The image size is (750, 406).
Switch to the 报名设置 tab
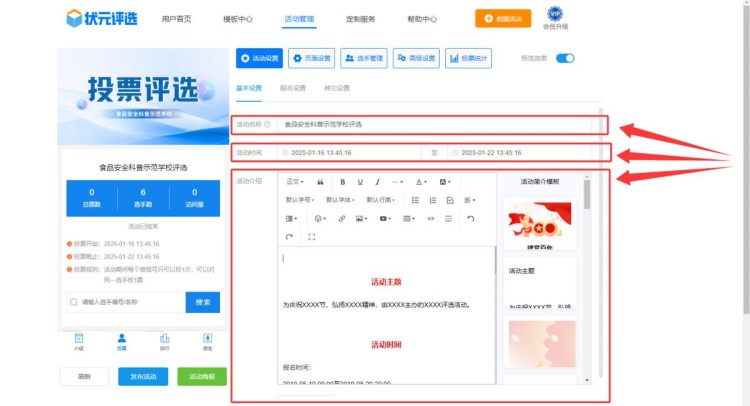point(293,88)
